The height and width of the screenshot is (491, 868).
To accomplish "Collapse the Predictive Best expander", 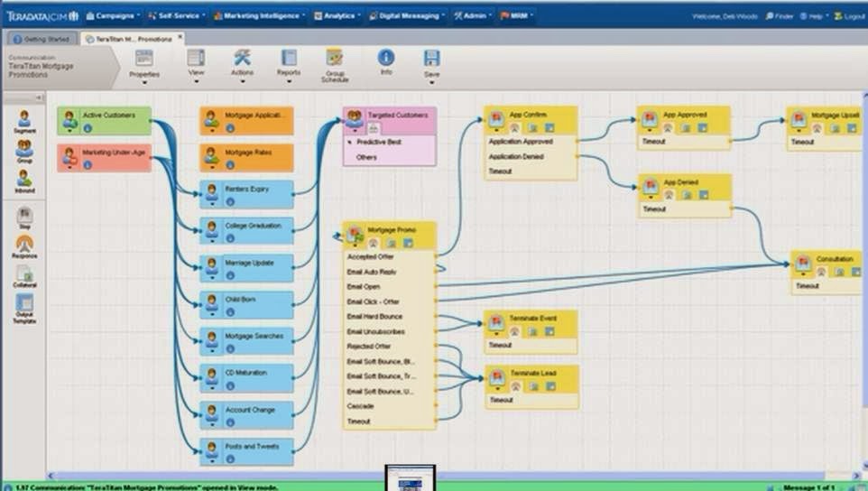I will [x=350, y=143].
